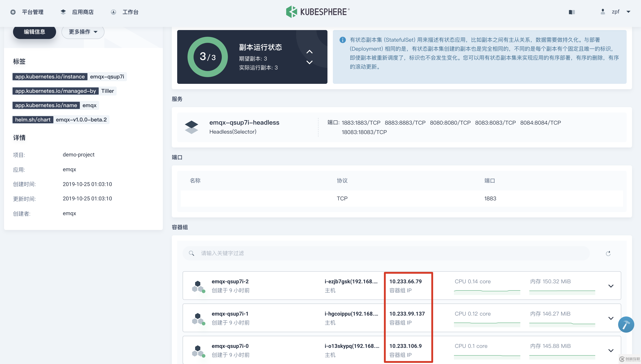This screenshot has height=364, width=641.
Task: Open the 平台管理 menu
Action: coord(33,12)
